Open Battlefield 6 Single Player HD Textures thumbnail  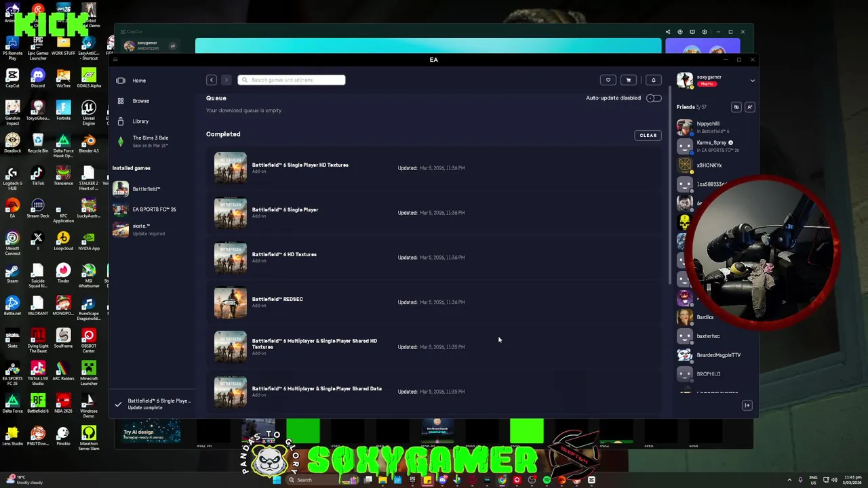(231, 168)
